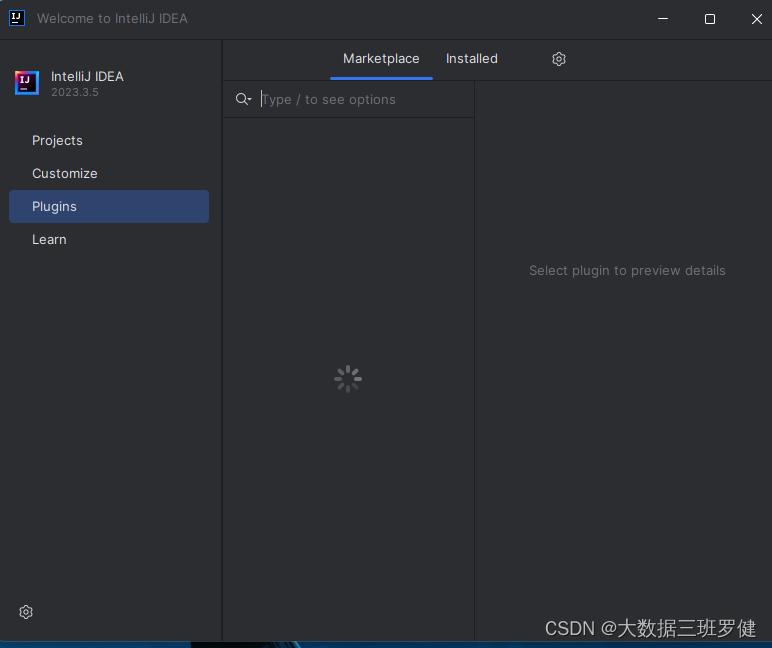Screen dimensions: 772x648
Task: Open the plugins settings gear menu
Action: pos(559,59)
